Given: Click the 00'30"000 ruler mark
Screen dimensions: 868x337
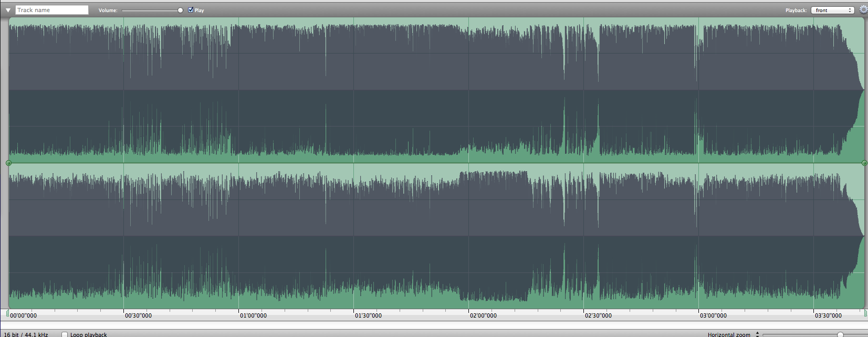Looking at the screenshot, I should (138, 315).
